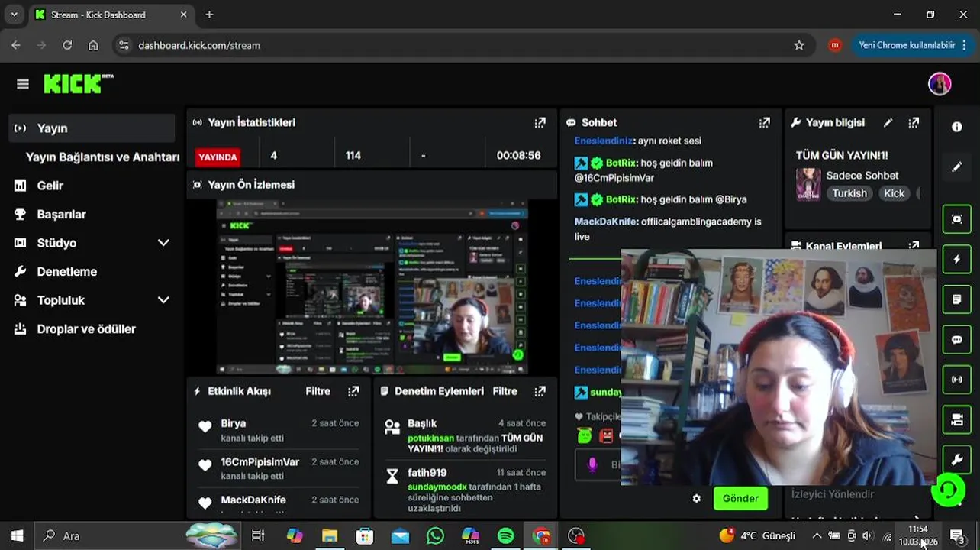
Task: Click the stream preview thumbnail
Action: [372, 286]
